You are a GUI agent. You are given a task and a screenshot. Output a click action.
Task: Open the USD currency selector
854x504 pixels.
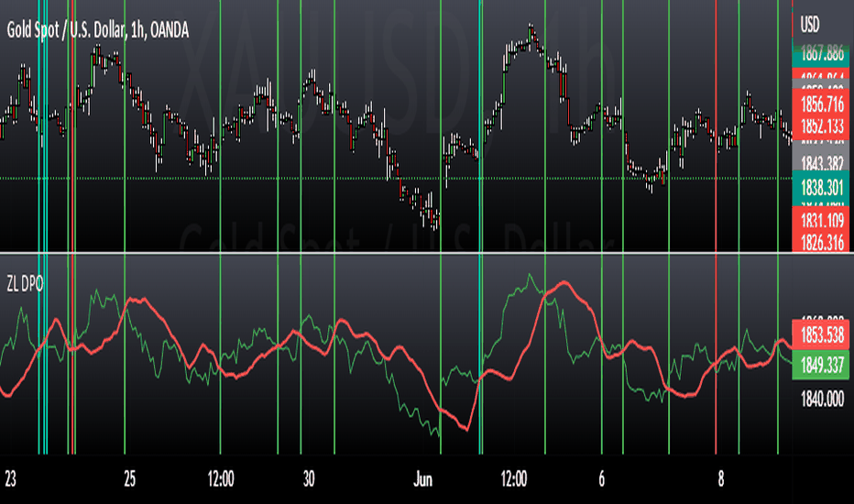click(x=809, y=25)
